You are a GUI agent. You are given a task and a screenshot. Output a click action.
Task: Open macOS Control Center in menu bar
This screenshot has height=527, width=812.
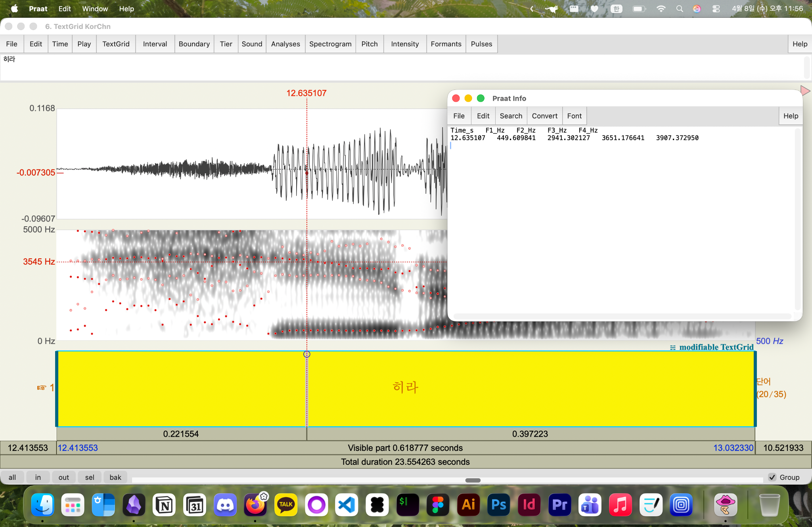(x=716, y=9)
